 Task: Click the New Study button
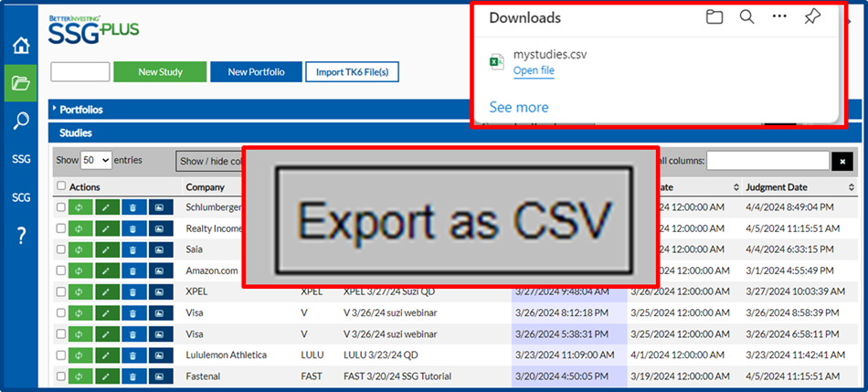[x=160, y=72]
